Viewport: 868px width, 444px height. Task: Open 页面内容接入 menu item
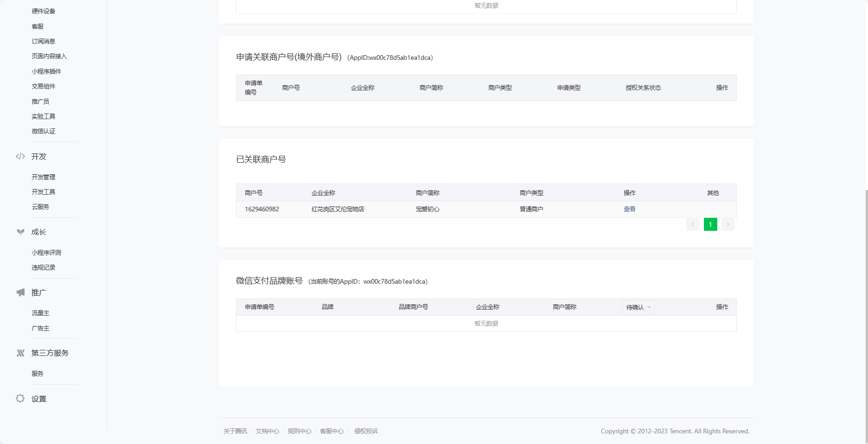click(49, 56)
